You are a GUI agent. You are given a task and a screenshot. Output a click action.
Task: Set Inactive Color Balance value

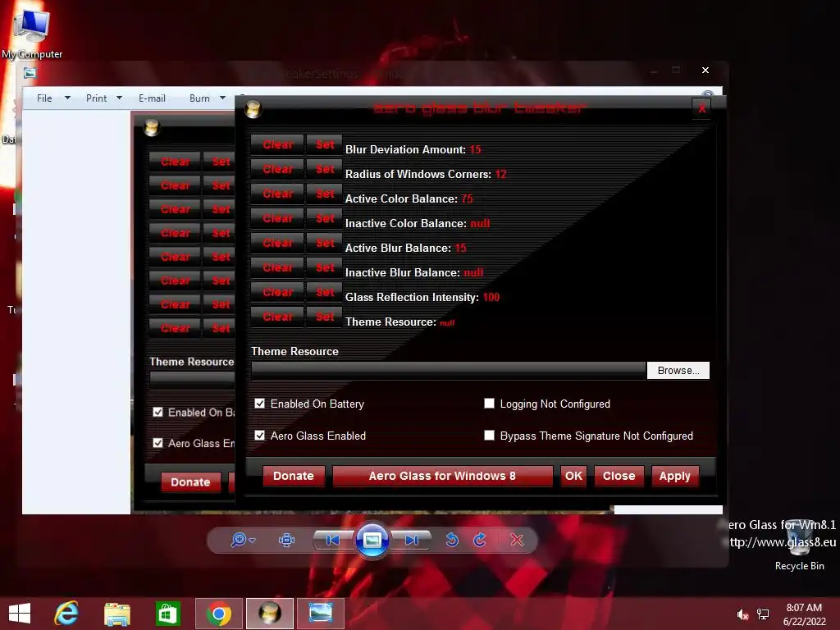point(325,218)
